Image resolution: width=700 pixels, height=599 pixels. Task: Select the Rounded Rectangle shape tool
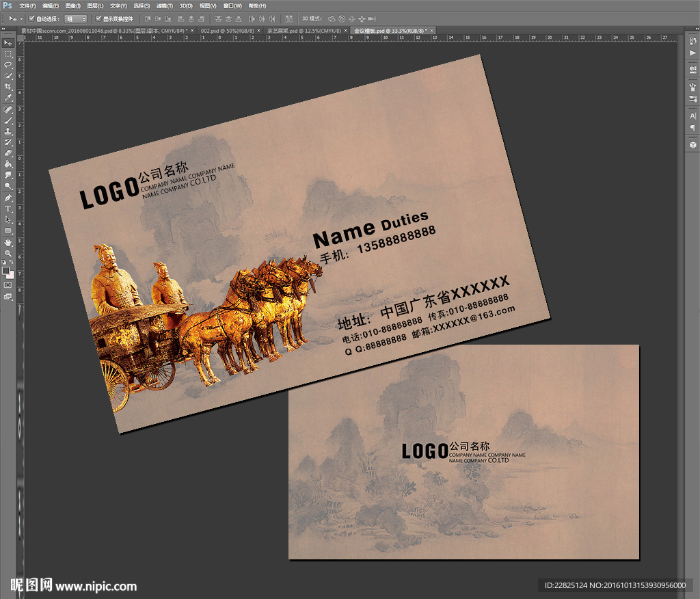tap(8, 231)
